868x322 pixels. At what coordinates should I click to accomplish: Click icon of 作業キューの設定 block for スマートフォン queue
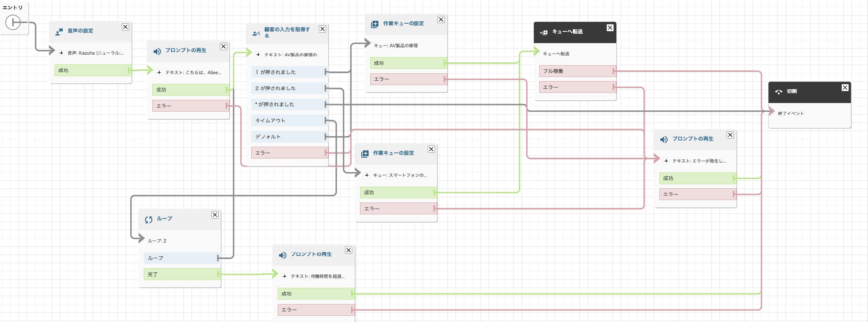coord(365,154)
